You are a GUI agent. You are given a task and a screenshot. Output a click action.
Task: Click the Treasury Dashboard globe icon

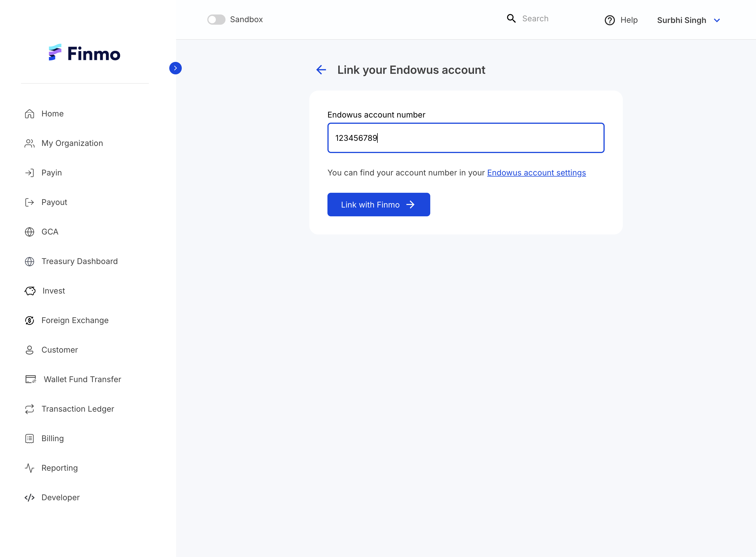(x=29, y=262)
